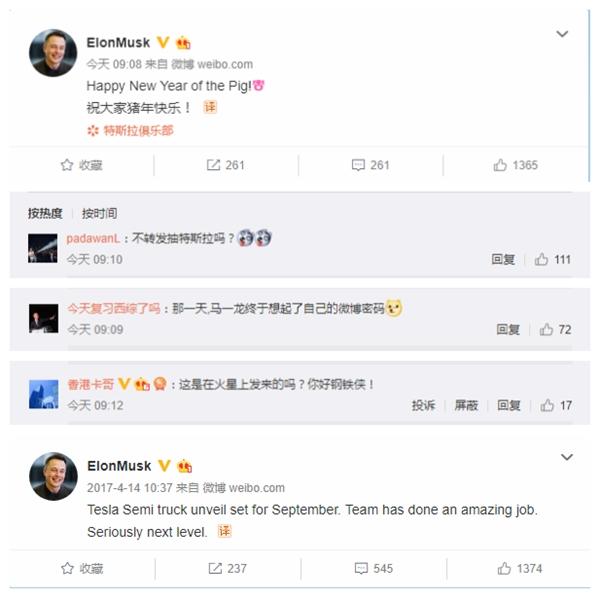This screenshot has height=598, width=600.
Task: Like the Year of the Pig post (1365)
Action: click(515, 165)
